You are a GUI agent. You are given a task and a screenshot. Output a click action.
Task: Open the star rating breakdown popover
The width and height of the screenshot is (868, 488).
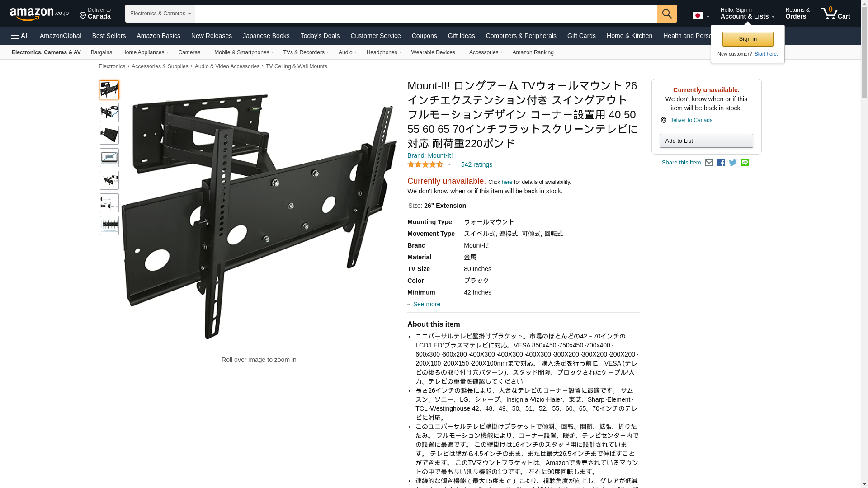[429, 164]
